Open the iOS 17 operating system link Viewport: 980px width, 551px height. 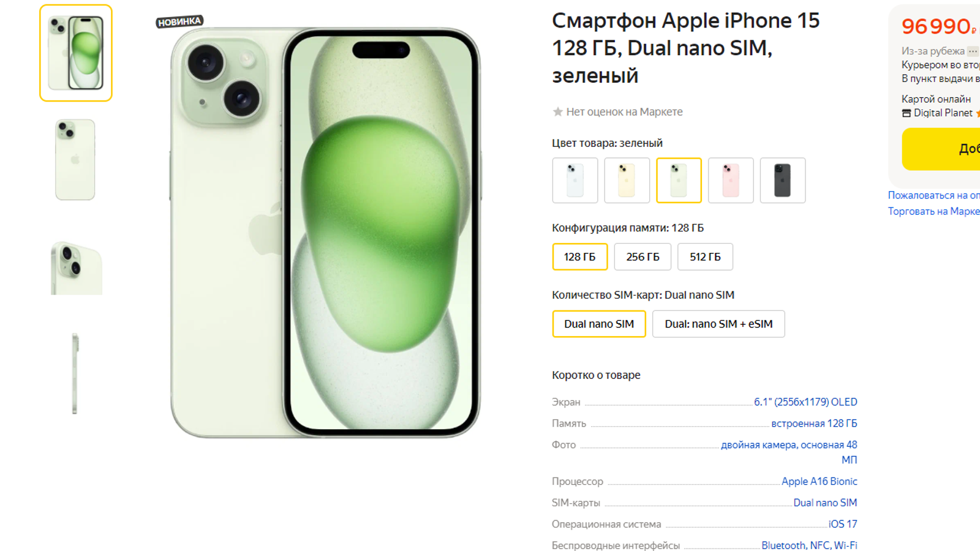843,524
